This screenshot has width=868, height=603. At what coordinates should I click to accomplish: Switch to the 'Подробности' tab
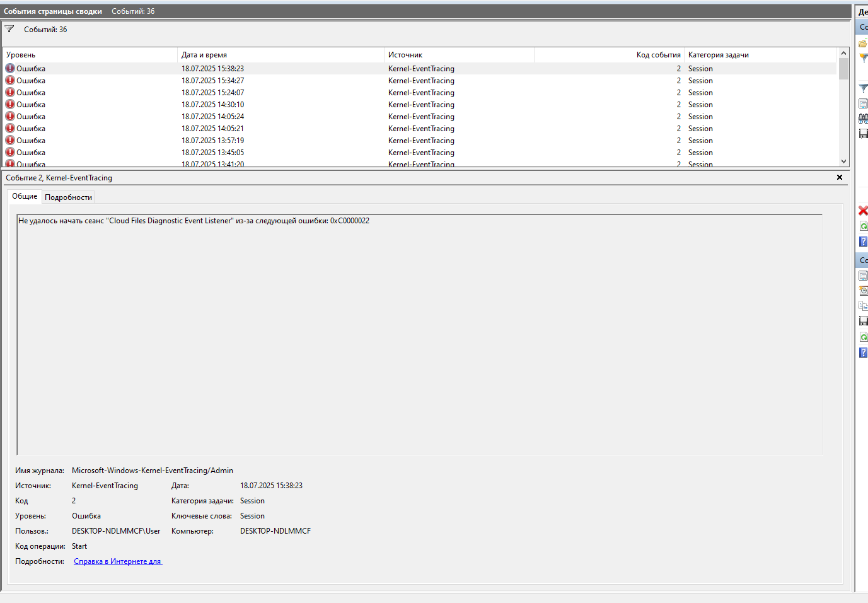[68, 197]
